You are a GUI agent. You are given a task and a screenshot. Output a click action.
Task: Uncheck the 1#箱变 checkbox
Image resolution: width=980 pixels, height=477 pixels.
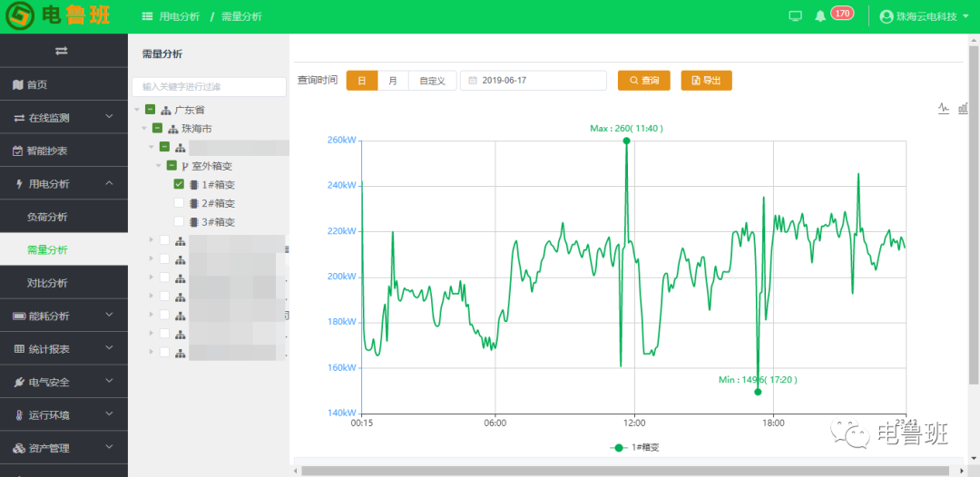click(x=179, y=184)
